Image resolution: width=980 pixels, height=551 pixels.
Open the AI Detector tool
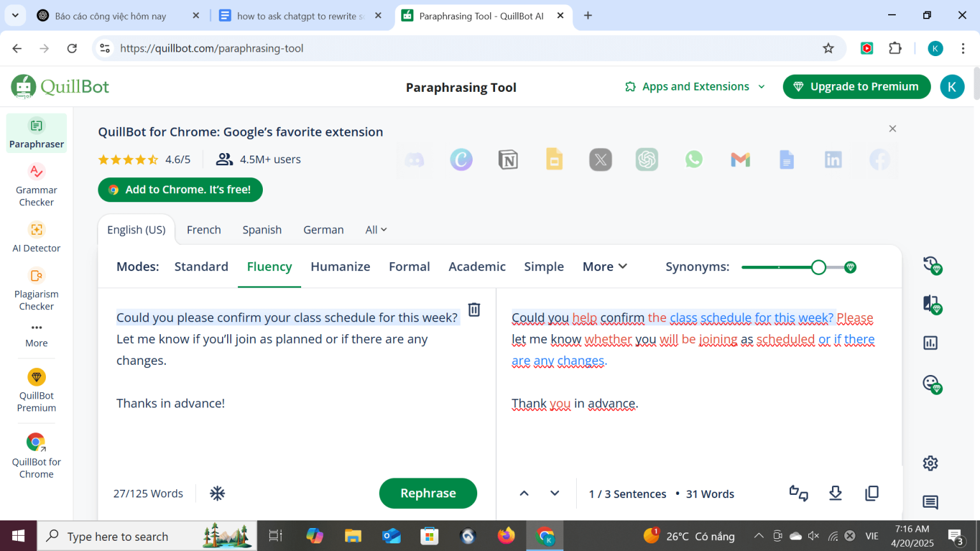tap(36, 236)
